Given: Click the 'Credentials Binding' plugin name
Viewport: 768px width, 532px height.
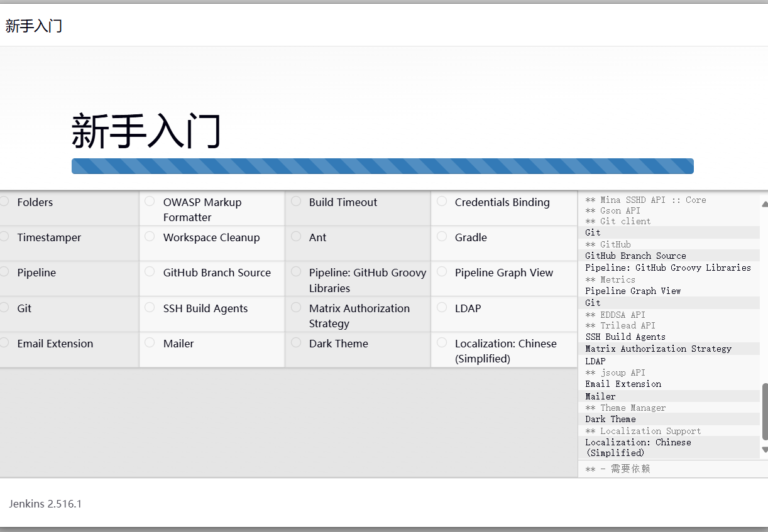Looking at the screenshot, I should click(502, 202).
